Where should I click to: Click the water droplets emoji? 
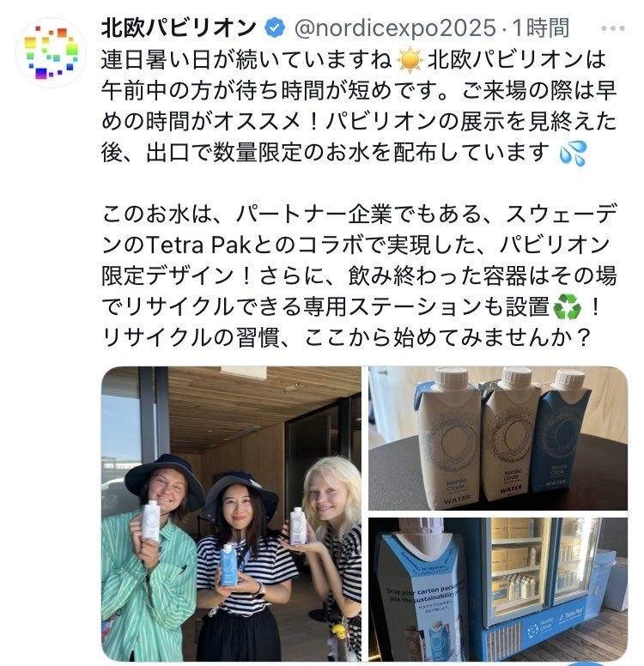coord(573,154)
